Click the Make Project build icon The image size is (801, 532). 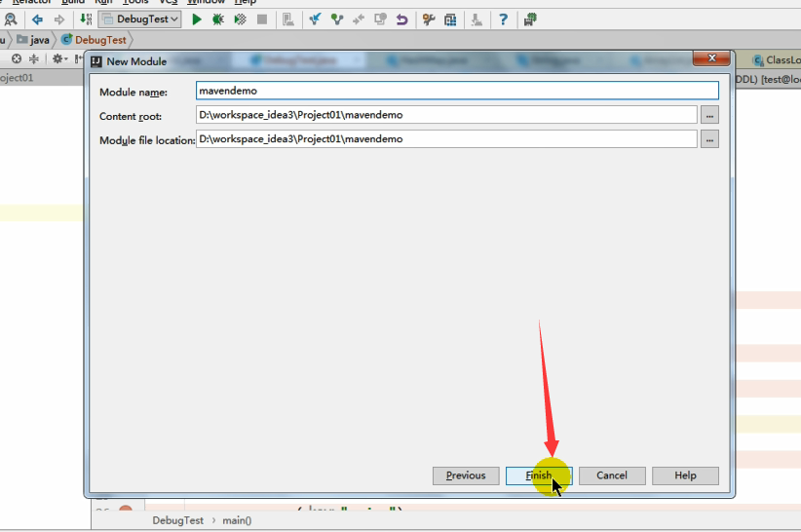[x=86, y=19]
